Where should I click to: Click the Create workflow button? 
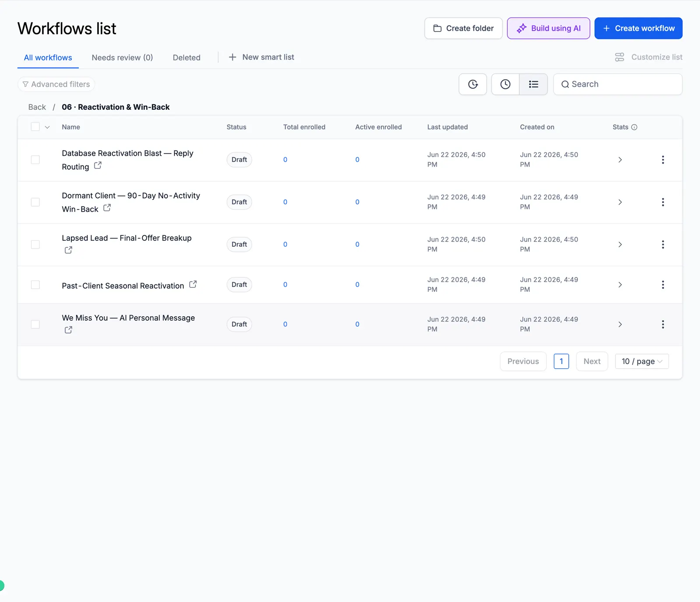point(638,28)
